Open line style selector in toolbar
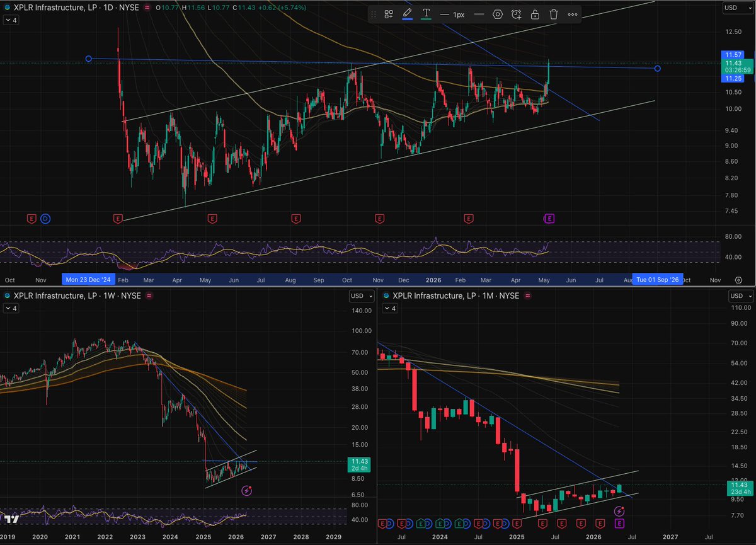This screenshot has width=756, height=545. (479, 14)
